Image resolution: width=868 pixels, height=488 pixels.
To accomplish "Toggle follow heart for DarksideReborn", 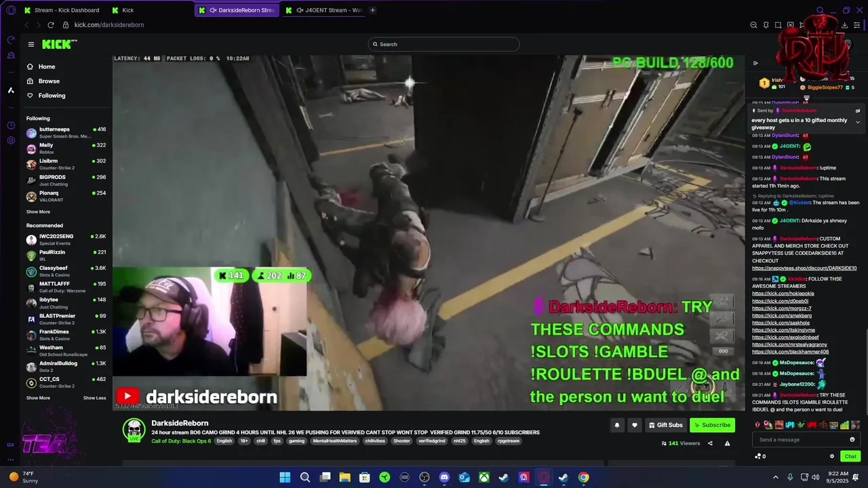I will 635,425.
